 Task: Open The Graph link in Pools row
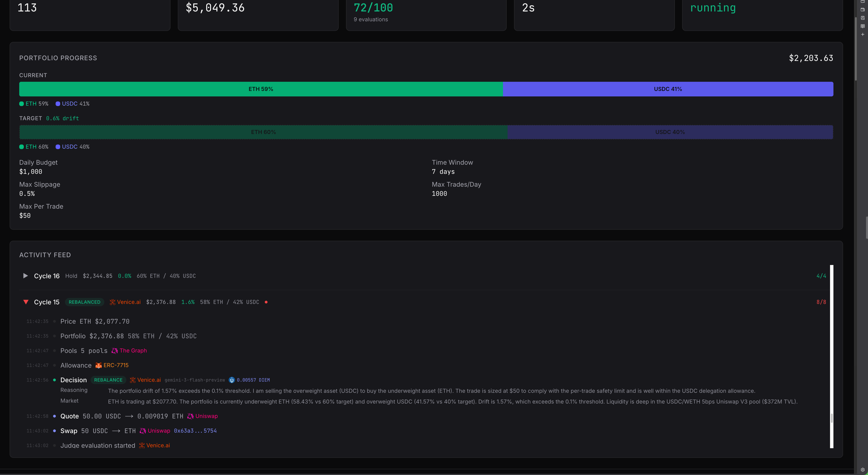click(x=133, y=351)
